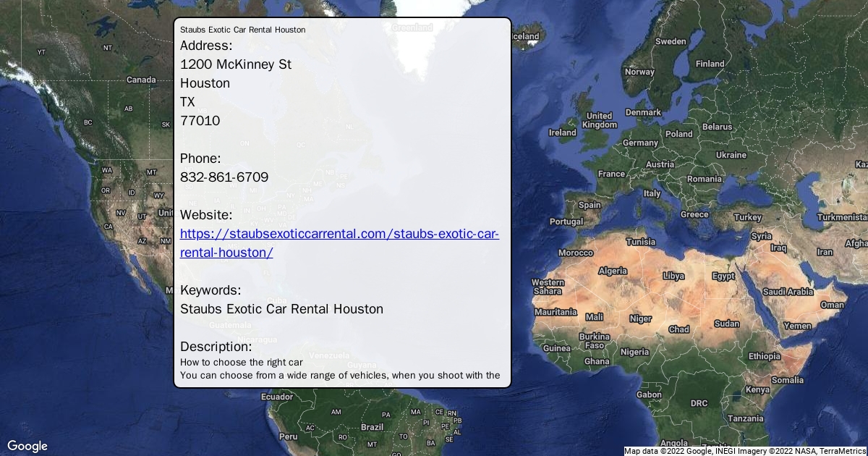Click the small info window title text

[x=242, y=30]
